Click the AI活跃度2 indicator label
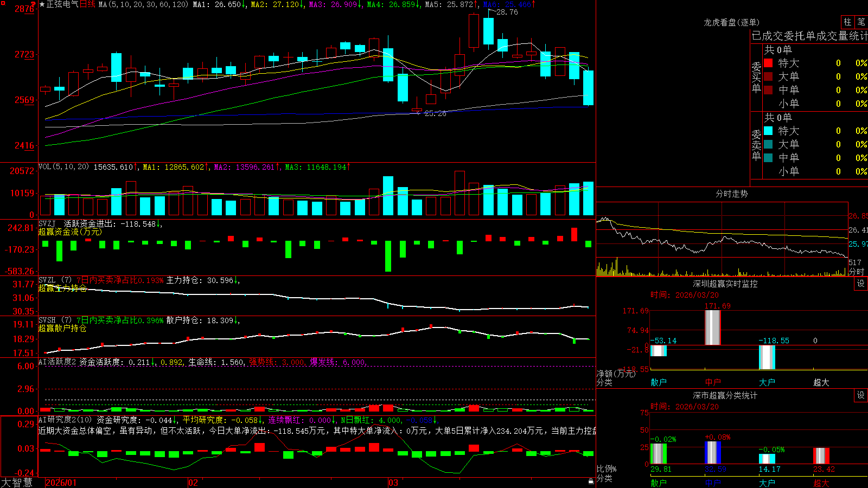The width and height of the screenshot is (868, 488). coord(58,362)
